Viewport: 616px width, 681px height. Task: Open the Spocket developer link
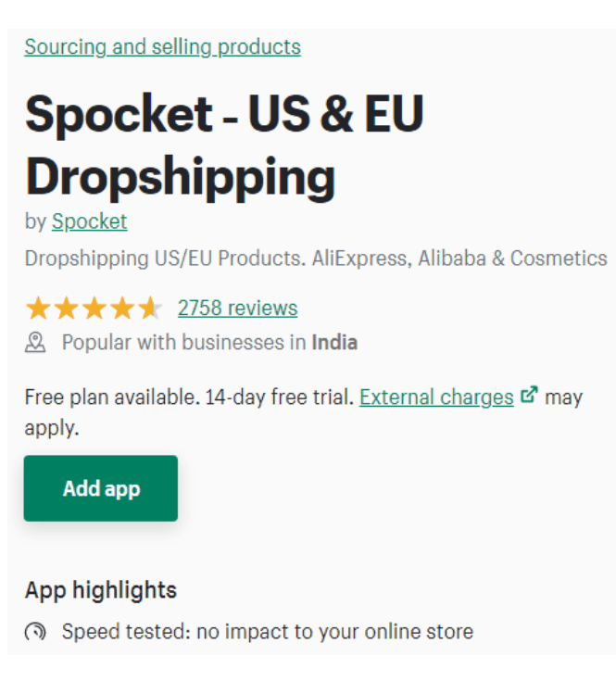click(x=89, y=221)
